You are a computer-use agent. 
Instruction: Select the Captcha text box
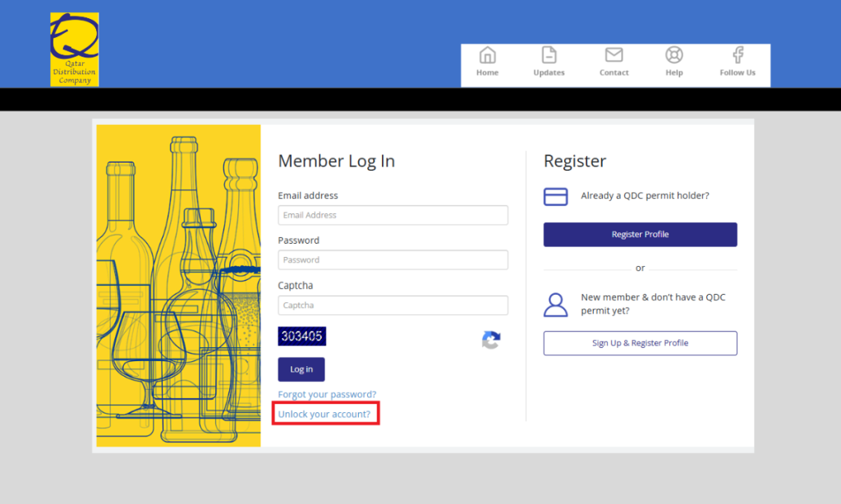(x=393, y=305)
